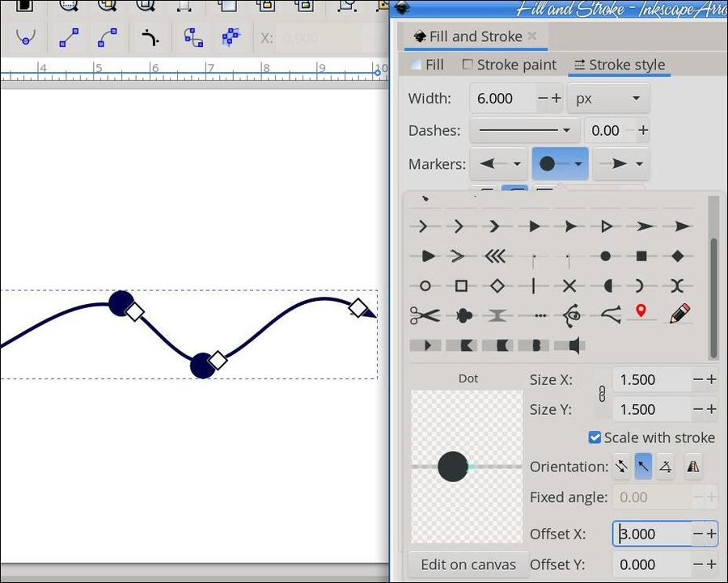Pick the red map-pin marker
Screen dimensions: 728x583
tap(641, 315)
